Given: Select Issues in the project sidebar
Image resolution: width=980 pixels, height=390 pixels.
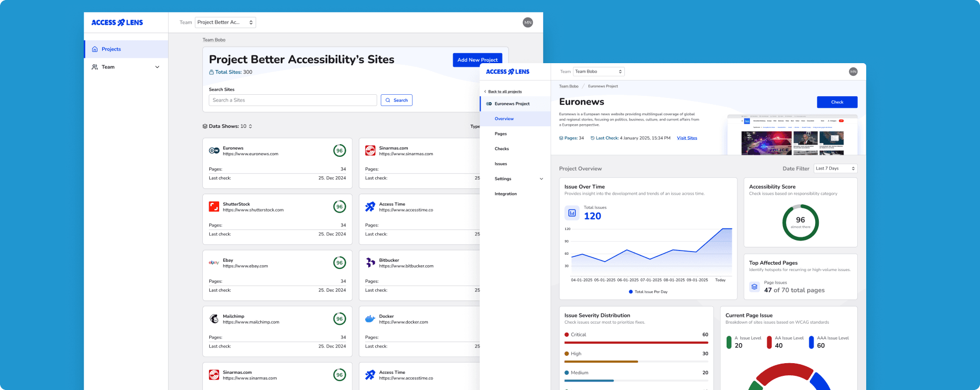Looking at the screenshot, I should click(x=501, y=164).
